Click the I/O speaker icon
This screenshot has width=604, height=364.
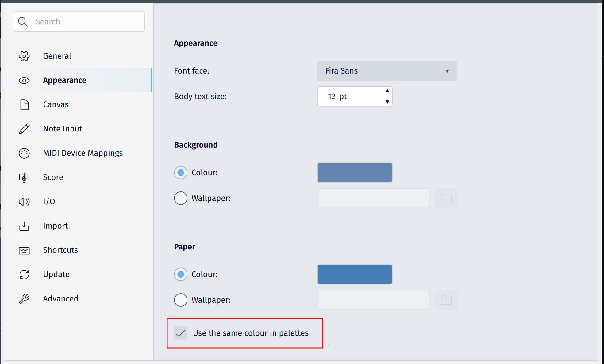click(x=24, y=202)
